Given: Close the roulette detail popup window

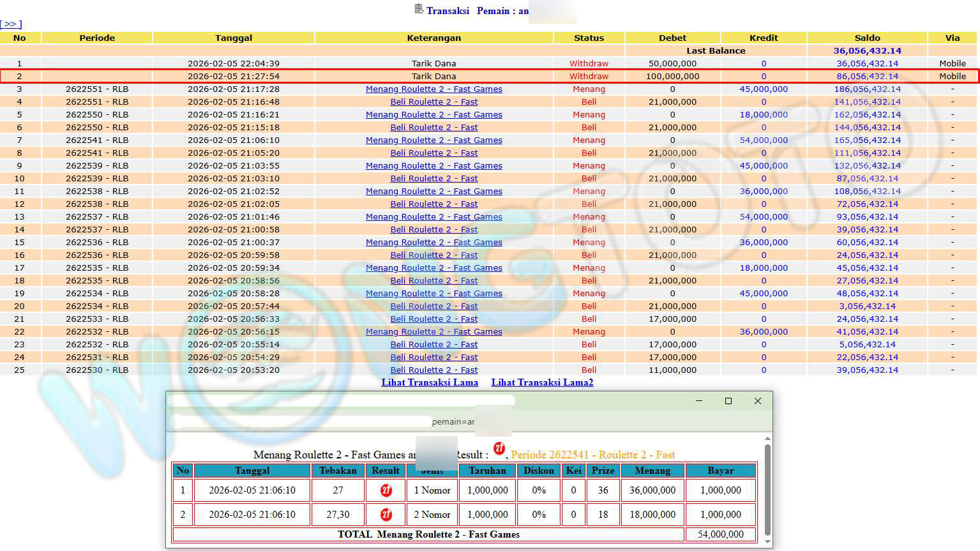Looking at the screenshot, I should (x=757, y=401).
